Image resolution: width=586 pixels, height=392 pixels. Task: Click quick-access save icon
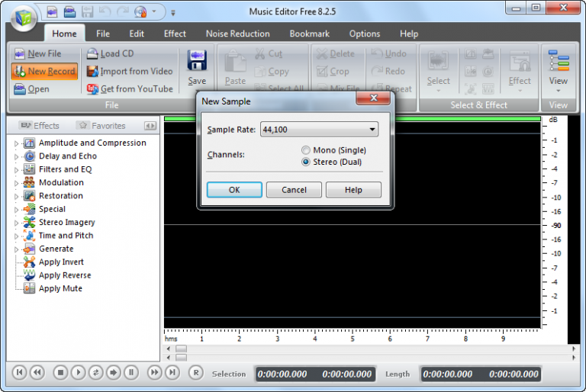tap(87, 12)
